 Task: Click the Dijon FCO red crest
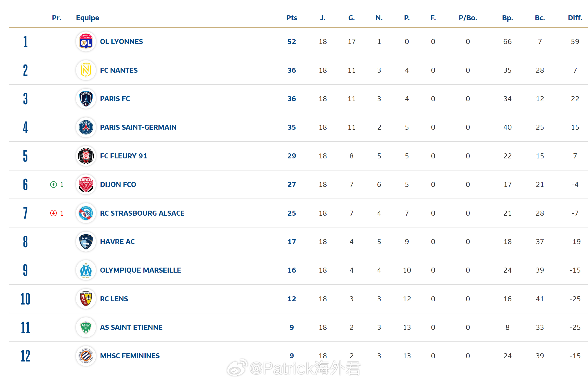(86, 184)
